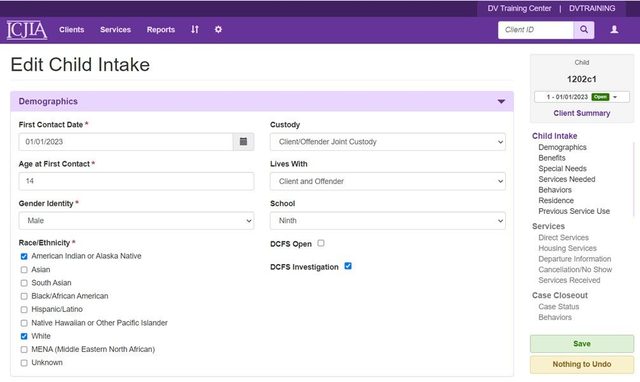Viewport: 640px width, 382px height.
Task: Open the School dropdown
Action: [x=388, y=220]
